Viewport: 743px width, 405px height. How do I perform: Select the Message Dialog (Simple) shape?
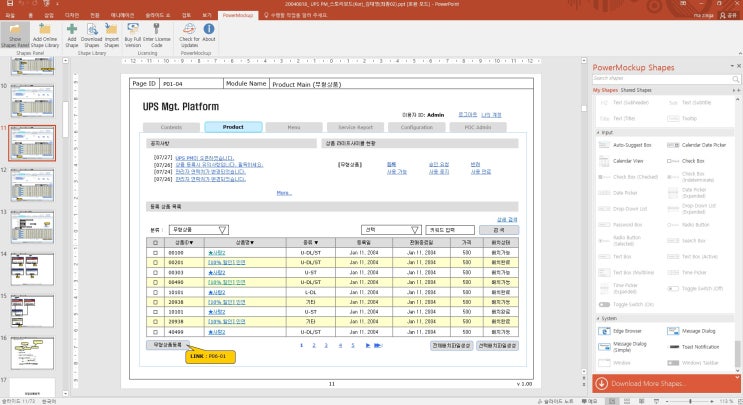(623, 347)
